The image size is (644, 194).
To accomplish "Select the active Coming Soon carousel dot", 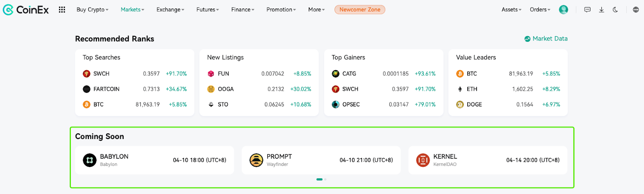I will pyautogui.click(x=320, y=180).
